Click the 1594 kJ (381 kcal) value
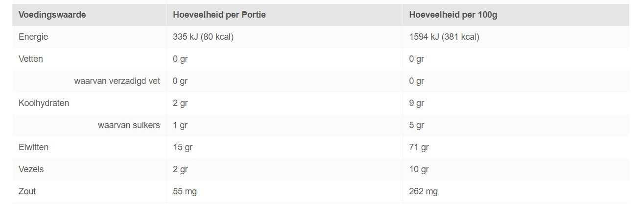Image resolution: width=644 pixels, height=210 pixels. tap(444, 37)
